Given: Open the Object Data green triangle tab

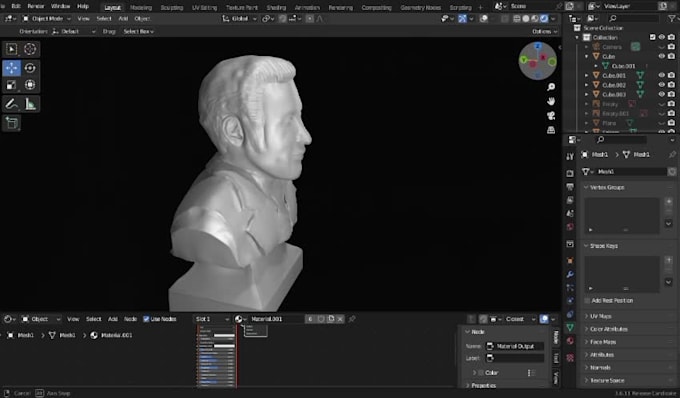Looking at the screenshot, I should (570, 328).
